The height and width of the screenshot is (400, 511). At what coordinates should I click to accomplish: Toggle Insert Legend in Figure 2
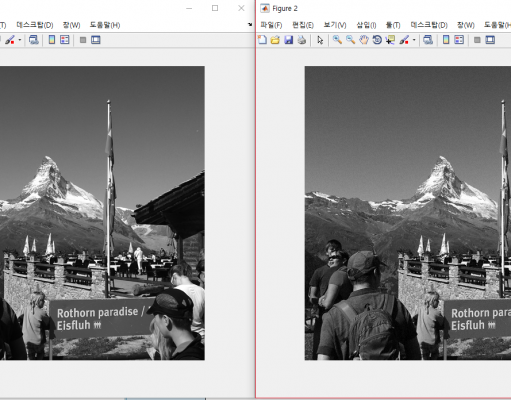[459, 40]
